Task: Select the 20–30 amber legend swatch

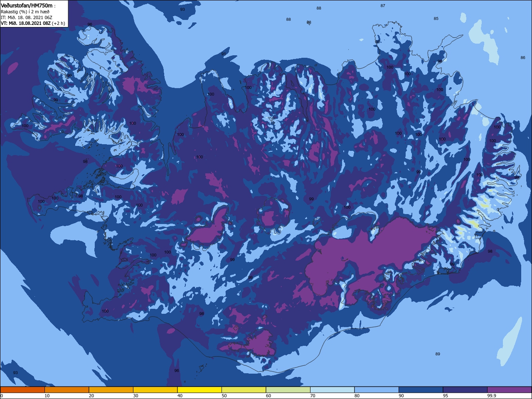Action: click(x=111, y=390)
